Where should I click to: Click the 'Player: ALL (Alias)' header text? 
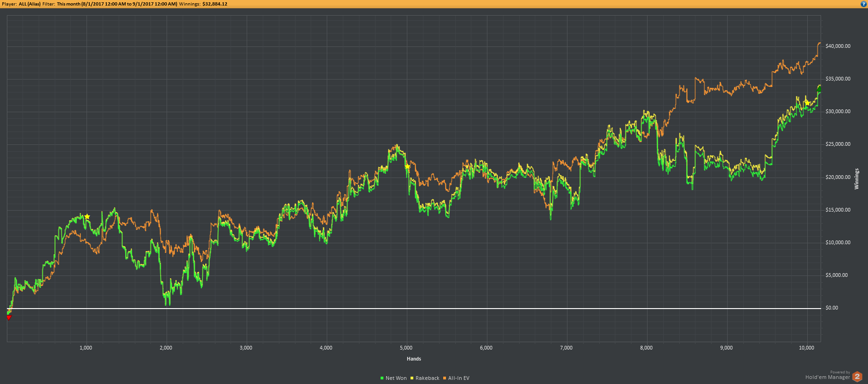[x=21, y=4]
